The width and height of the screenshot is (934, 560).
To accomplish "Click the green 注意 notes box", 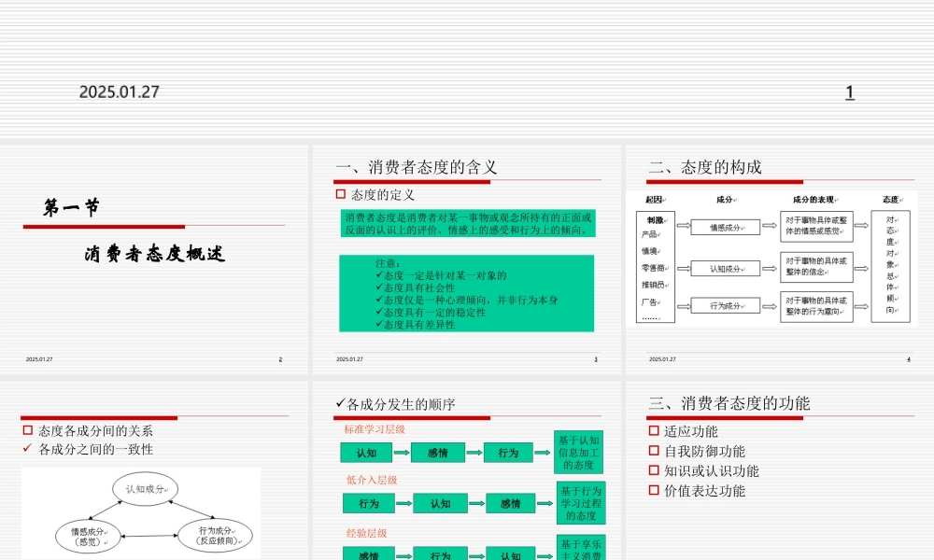I will (466, 292).
